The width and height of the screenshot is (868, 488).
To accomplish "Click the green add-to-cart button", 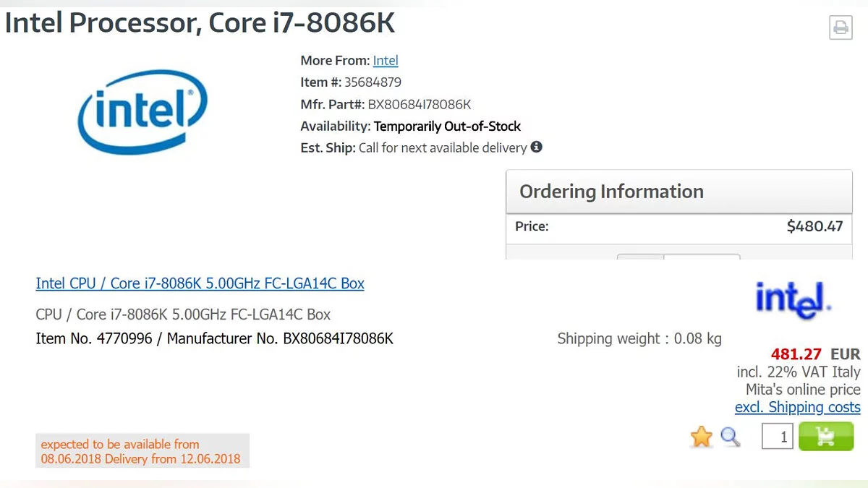I will [x=826, y=437].
